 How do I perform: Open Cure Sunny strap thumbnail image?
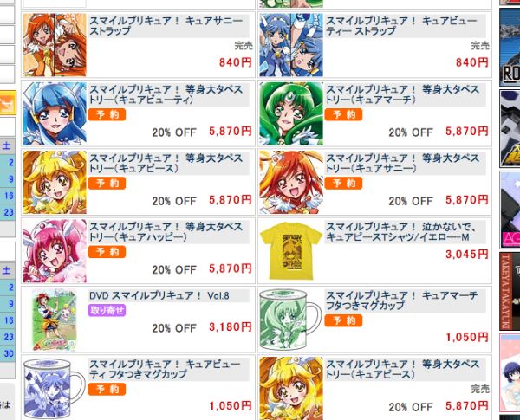pyautogui.click(x=55, y=45)
